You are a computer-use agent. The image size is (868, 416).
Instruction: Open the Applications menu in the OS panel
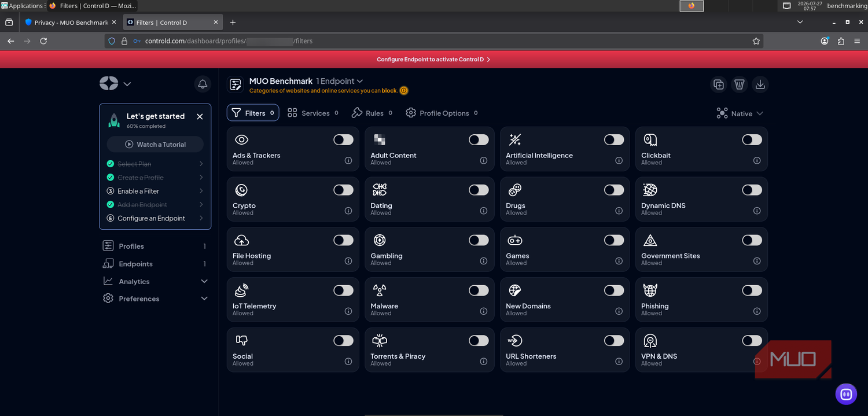22,5
